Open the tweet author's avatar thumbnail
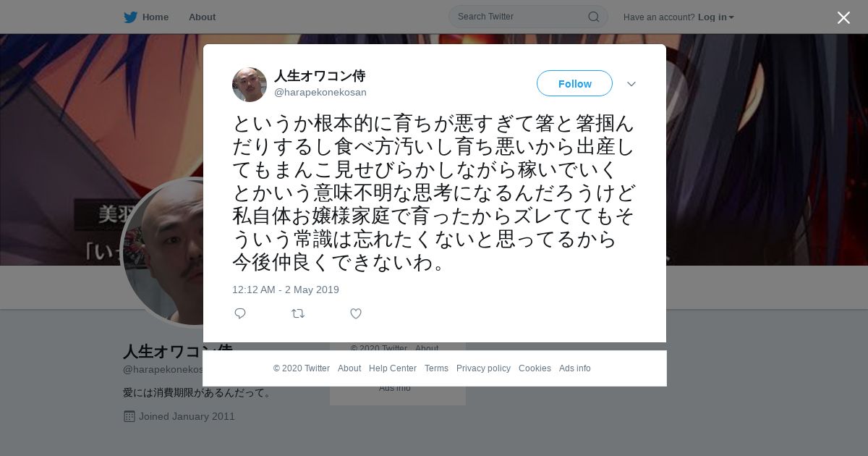The width and height of the screenshot is (868, 456). click(250, 85)
